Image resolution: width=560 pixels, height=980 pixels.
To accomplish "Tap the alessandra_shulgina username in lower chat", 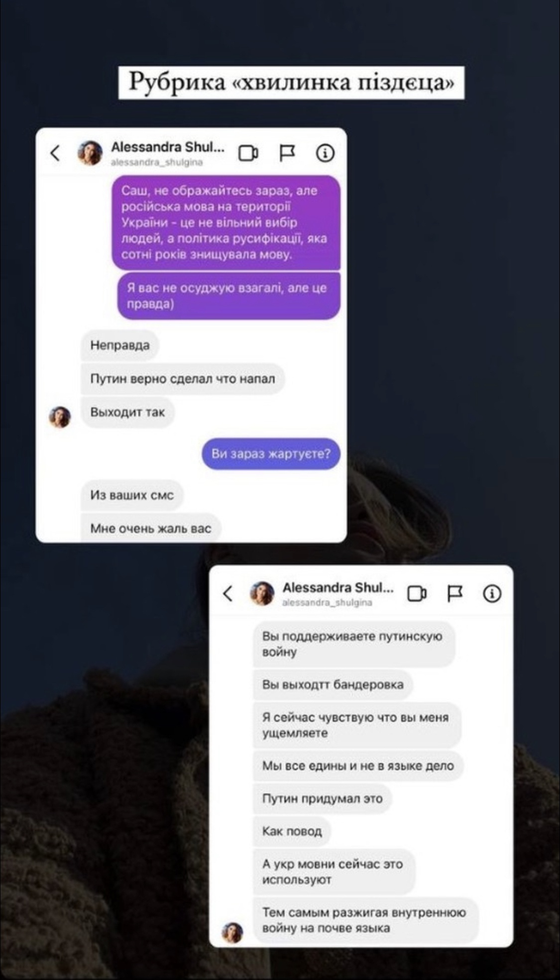I will pyautogui.click(x=327, y=602).
